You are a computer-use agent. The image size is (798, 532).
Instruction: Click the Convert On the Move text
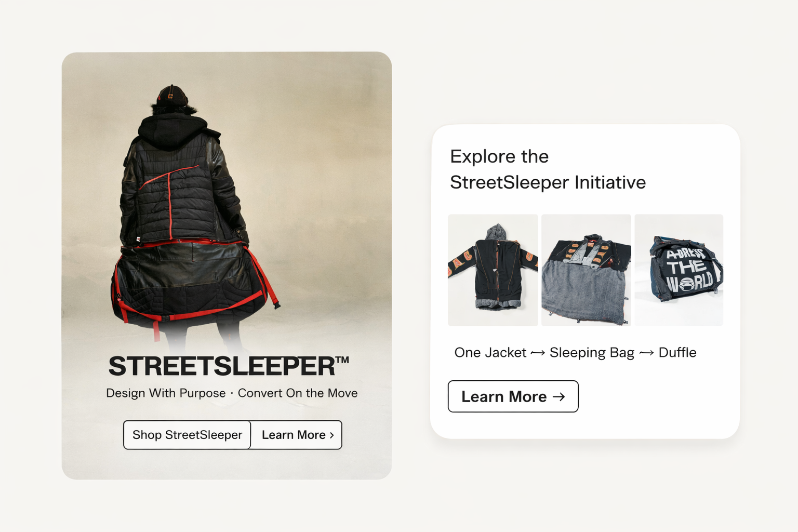(298, 393)
